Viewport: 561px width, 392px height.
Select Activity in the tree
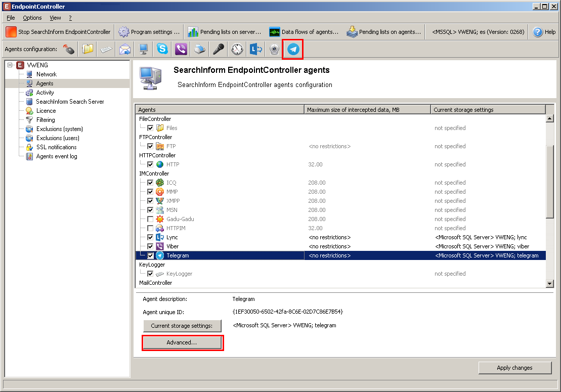(45, 93)
